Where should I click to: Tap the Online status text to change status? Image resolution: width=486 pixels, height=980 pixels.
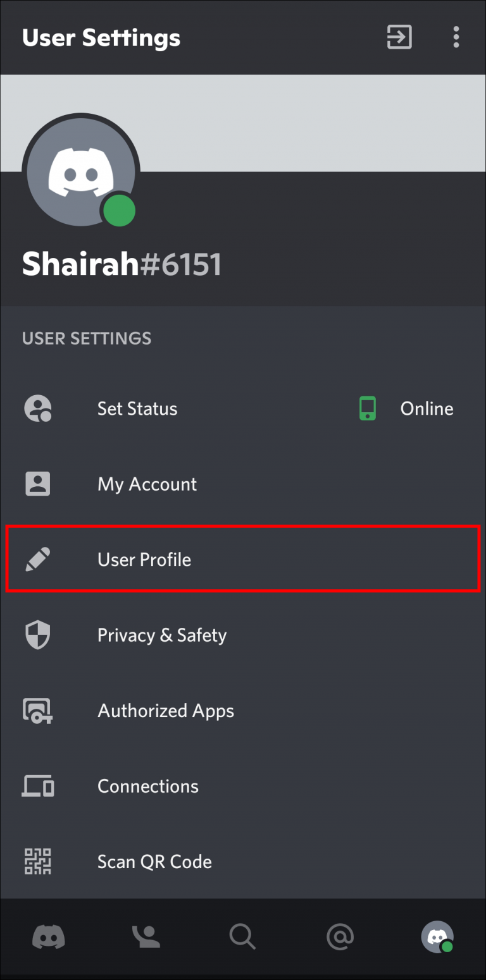427,408
